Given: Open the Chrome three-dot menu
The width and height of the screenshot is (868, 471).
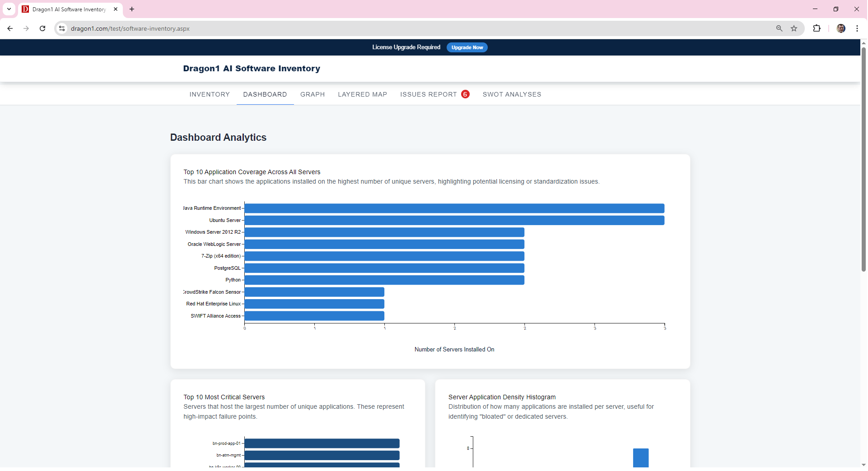Looking at the screenshot, I should point(858,28).
